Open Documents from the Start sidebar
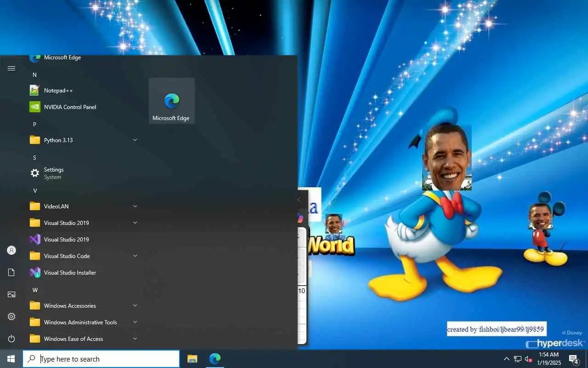This screenshot has width=588, height=368. coord(11,272)
